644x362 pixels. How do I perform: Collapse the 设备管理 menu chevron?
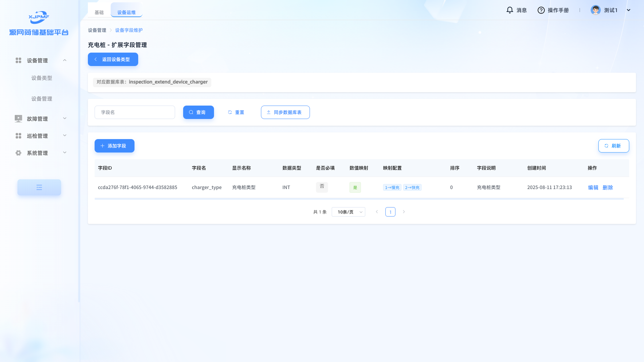coord(65,60)
